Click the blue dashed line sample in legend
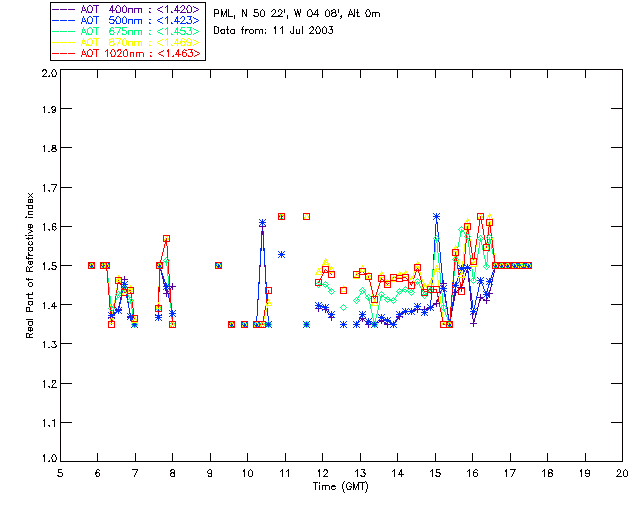This screenshot has width=640, height=512. tap(64, 20)
